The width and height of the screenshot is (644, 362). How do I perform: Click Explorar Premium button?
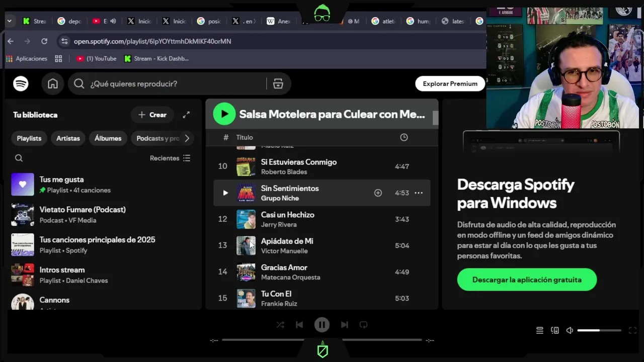[450, 83]
